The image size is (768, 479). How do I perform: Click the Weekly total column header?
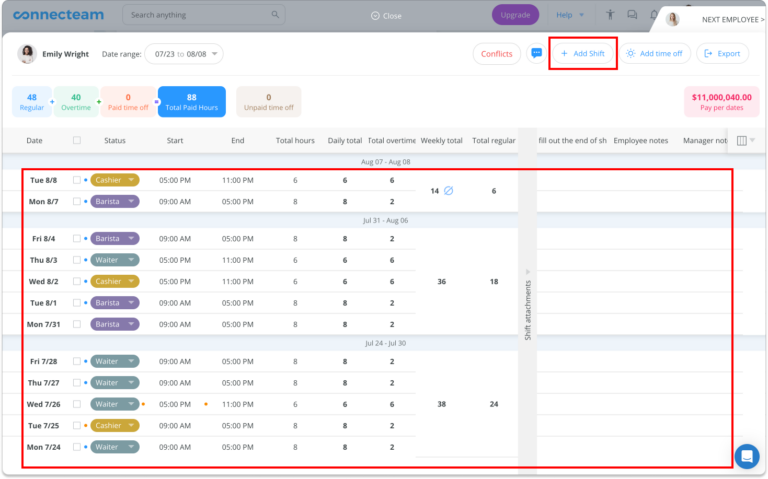[x=441, y=141]
